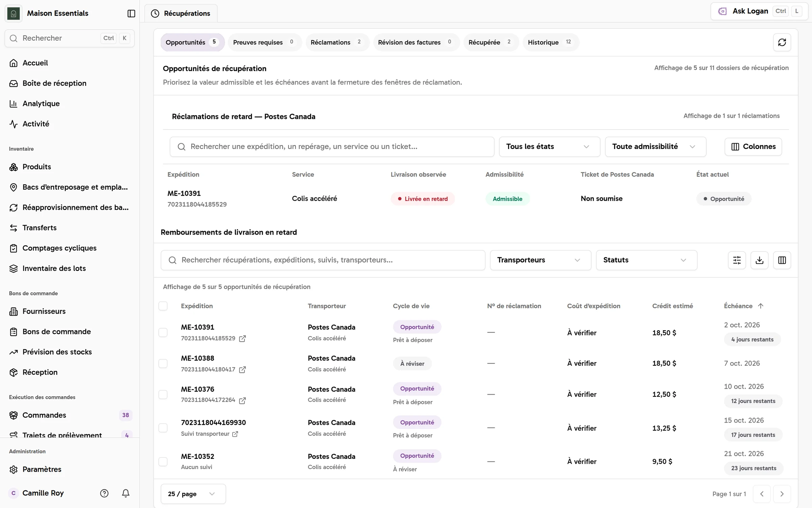Open the Révision des factures tab
Screen dimensions: 812x508
point(416,42)
